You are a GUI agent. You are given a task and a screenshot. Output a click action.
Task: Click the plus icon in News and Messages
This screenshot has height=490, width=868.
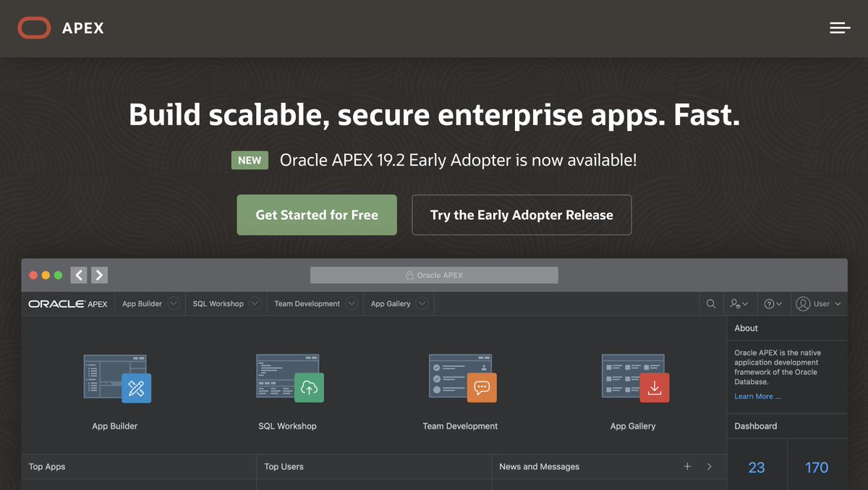(x=687, y=467)
